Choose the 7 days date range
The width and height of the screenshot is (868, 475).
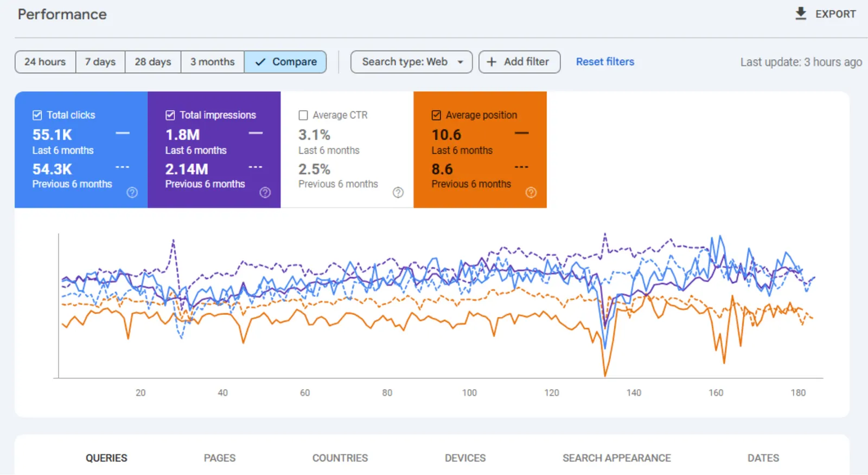tap(100, 62)
